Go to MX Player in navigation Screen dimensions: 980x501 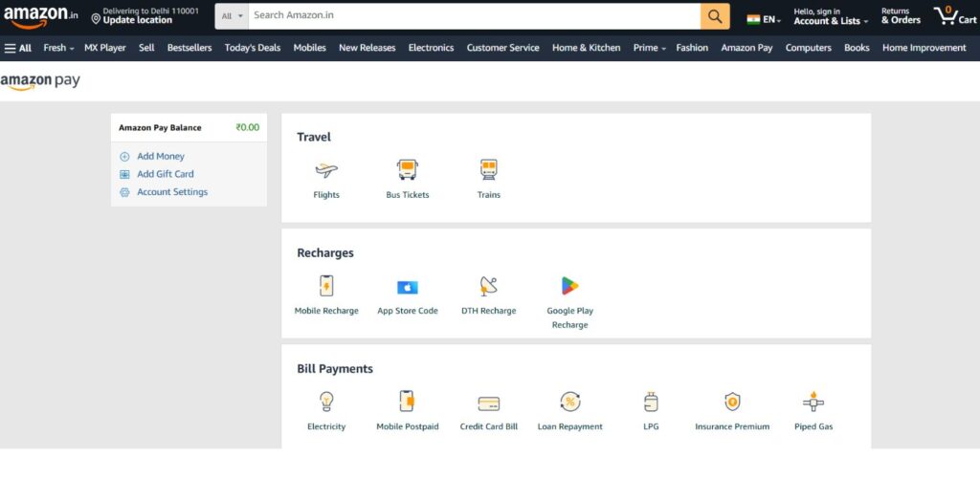coord(105,48)
